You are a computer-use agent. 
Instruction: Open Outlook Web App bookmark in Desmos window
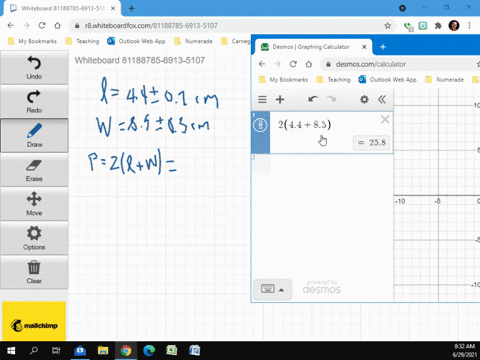(388, 80)
